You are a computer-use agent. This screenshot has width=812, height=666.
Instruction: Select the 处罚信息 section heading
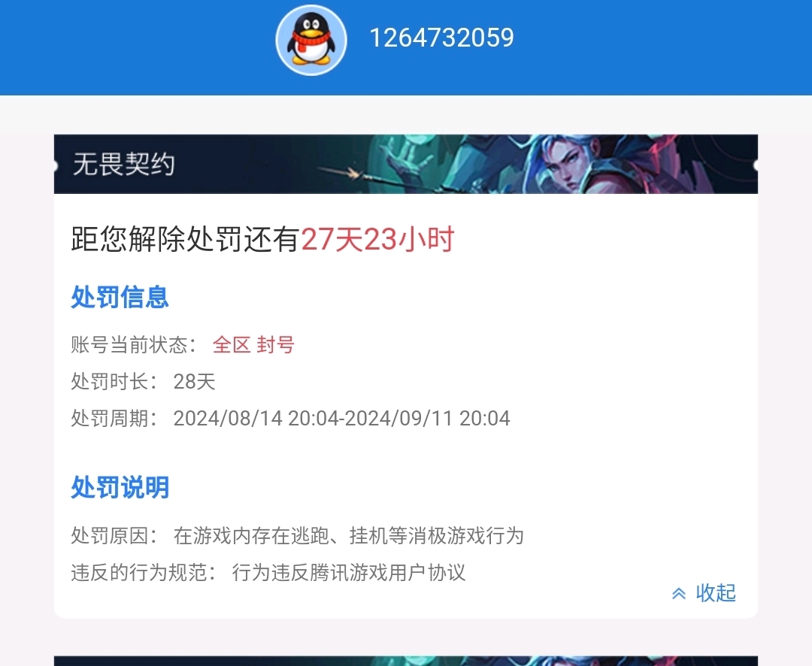(120, 297)
